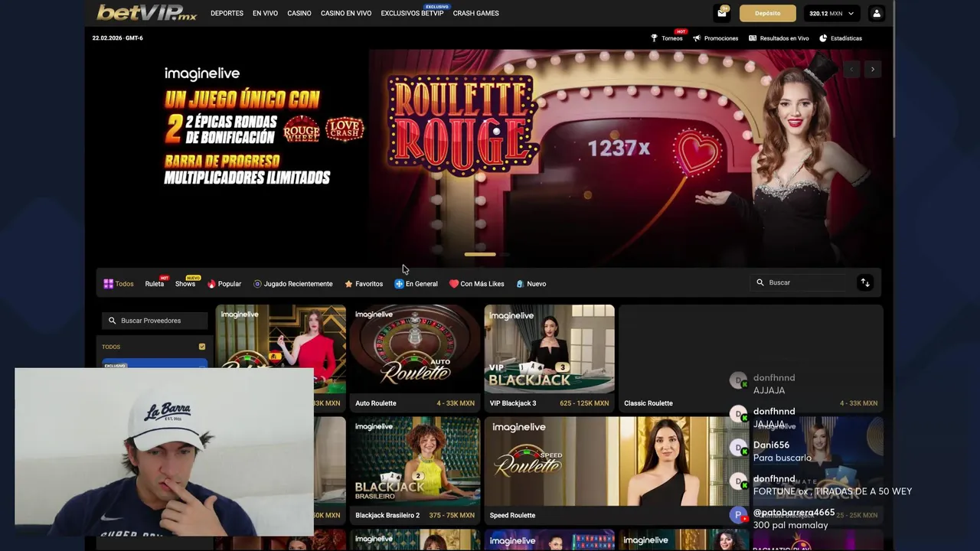
Task: Select the Ruleta category tab
Action: (155, 284)
